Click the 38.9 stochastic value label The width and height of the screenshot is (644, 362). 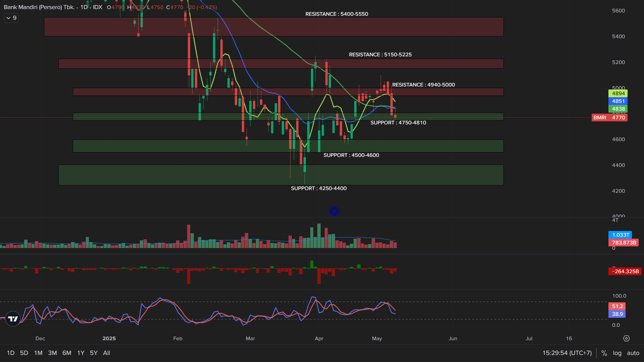point(617,314)
